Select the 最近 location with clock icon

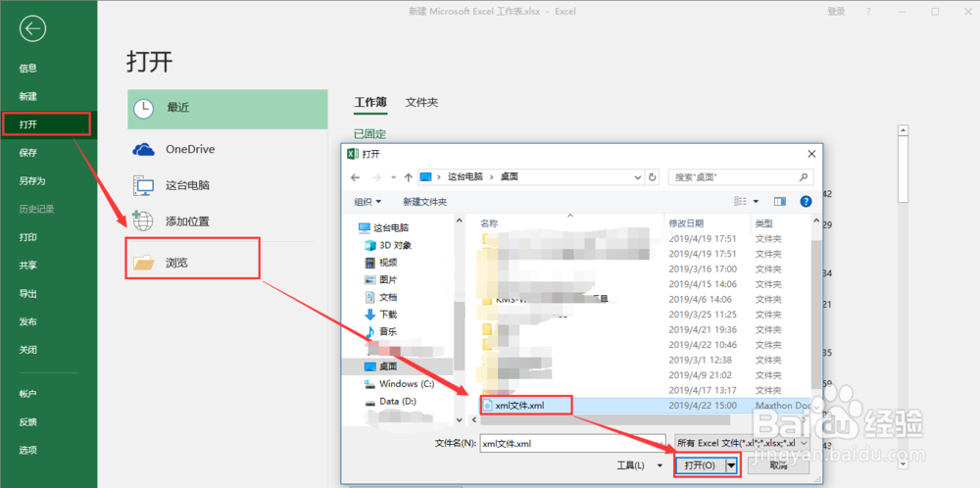click(x=227, y=109)
